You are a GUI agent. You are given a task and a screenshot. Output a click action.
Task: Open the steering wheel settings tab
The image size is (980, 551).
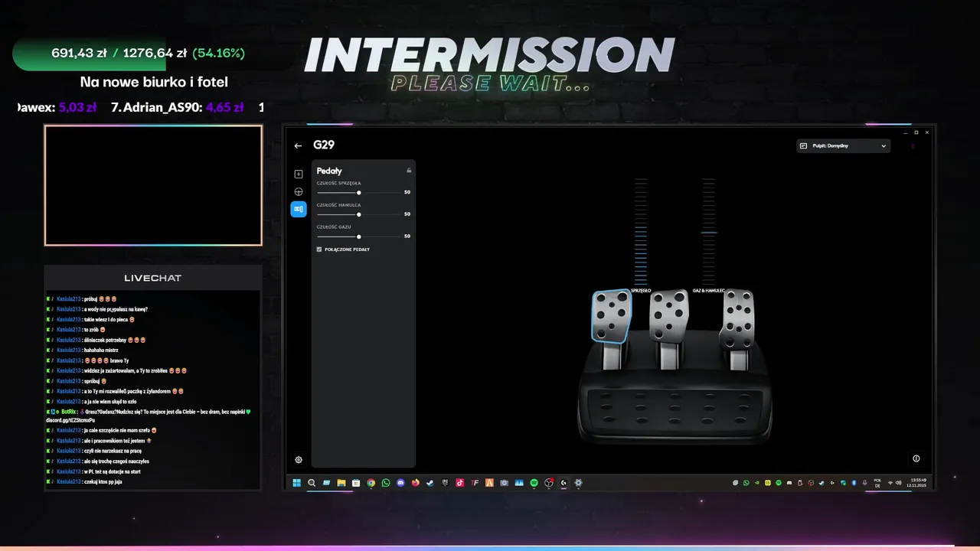pos(299,192)
